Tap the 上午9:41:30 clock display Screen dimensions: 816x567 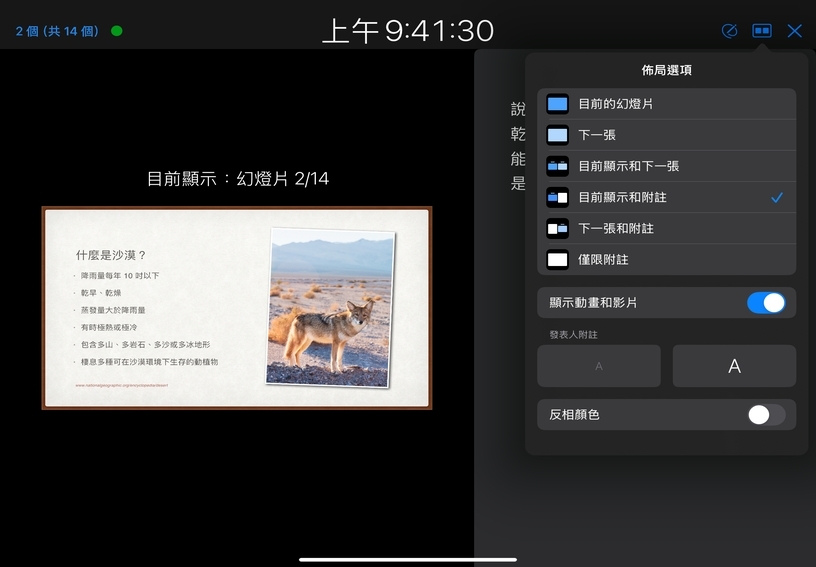[407, 30]
